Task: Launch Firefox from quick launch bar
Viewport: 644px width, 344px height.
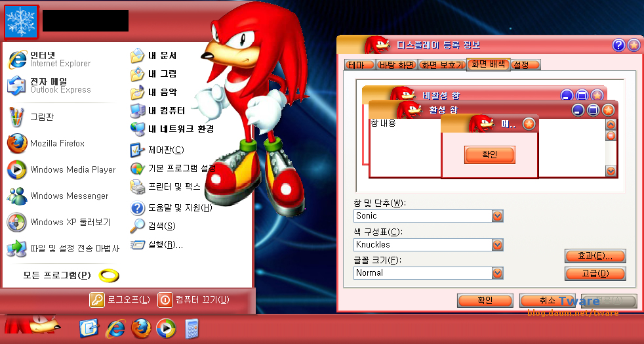Action: [x=141, y=328]
